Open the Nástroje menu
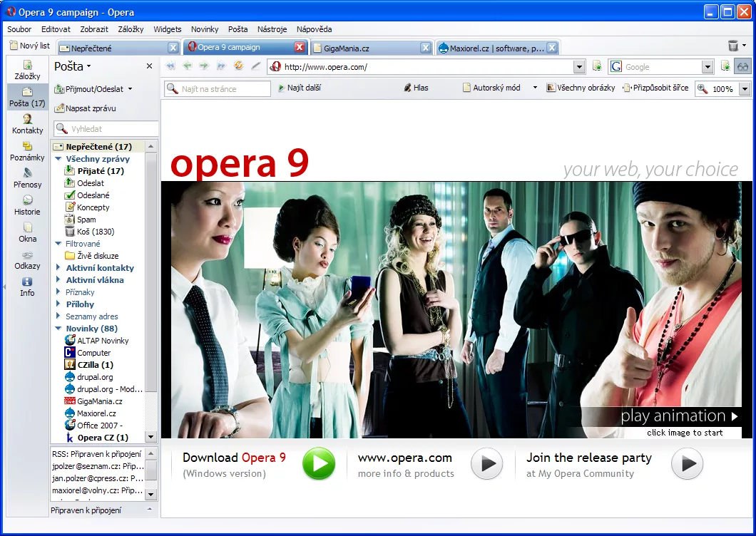Viewport: 756px width, 536px height. pos(272,29)
